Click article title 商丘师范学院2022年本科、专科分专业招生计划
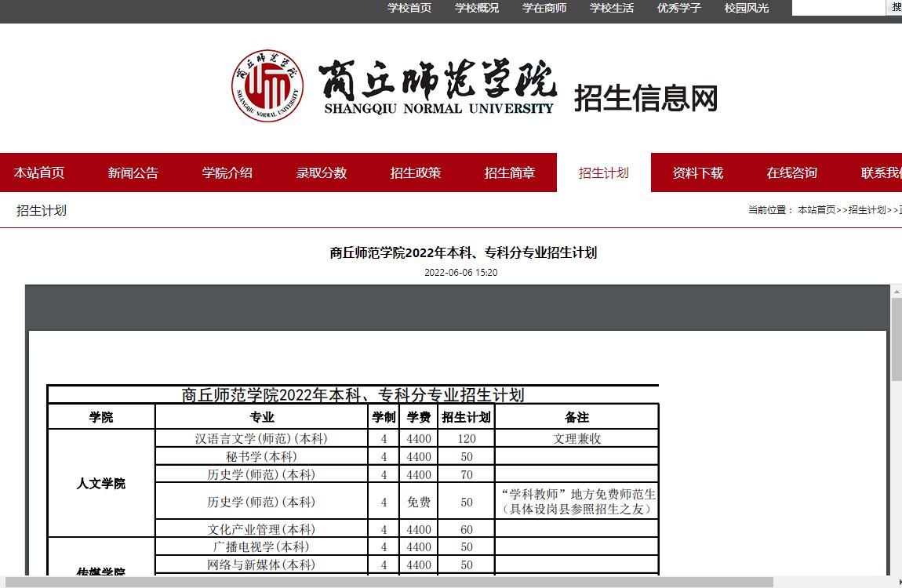Image resolution: width=902 pixels, height=588 pixels. pos(463,252)
